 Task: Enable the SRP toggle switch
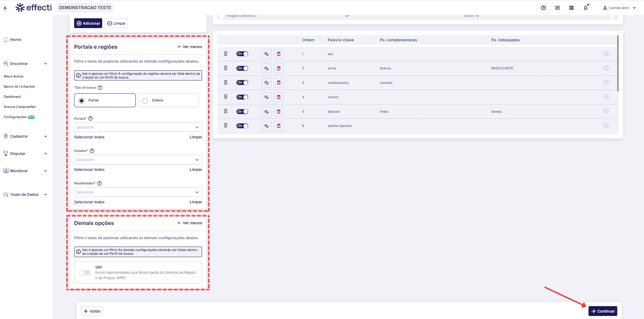coord(85,272)
